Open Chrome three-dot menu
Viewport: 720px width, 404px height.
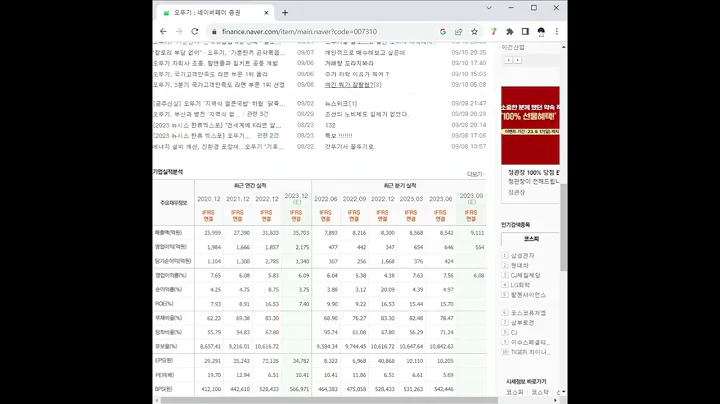(557, 32)
